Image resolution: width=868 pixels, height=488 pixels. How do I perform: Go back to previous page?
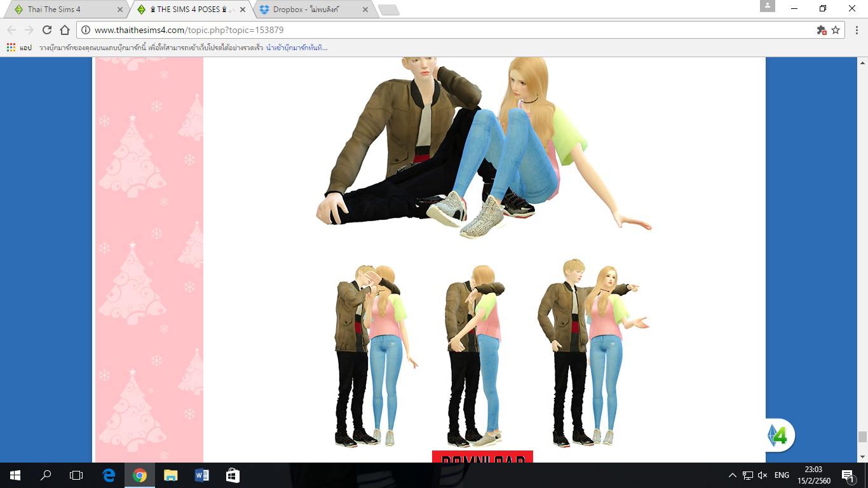11,30
